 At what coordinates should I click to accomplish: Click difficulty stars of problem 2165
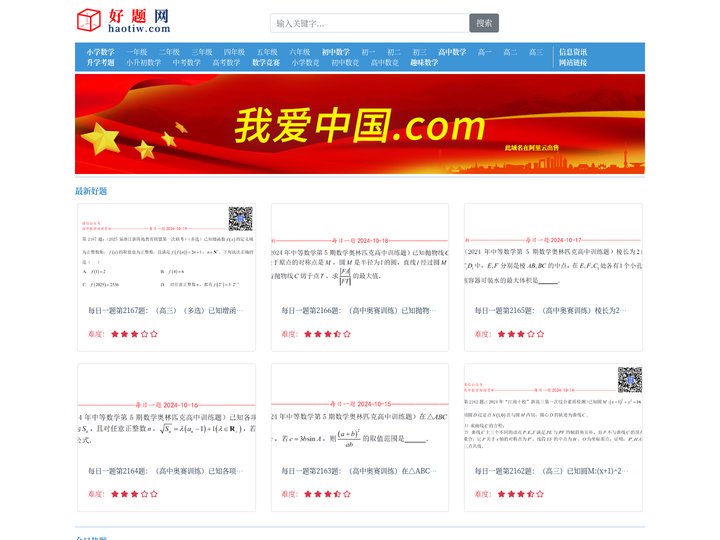point(521,334)
